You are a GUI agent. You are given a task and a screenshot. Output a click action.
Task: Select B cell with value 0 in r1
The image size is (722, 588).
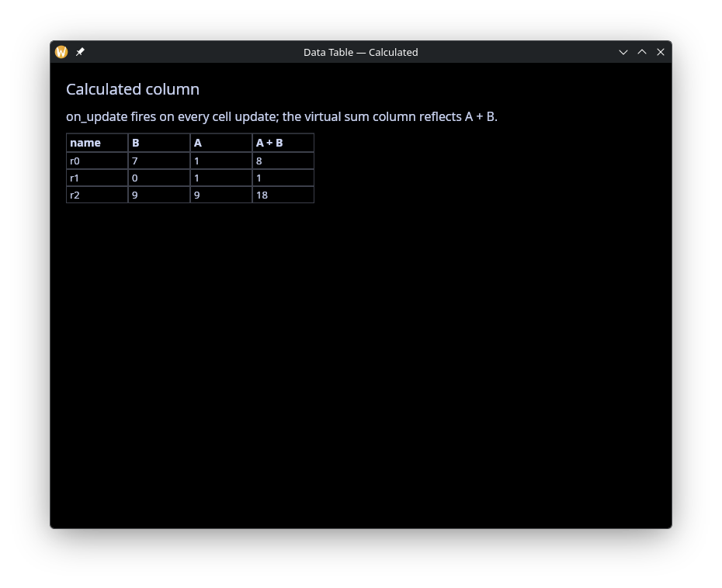(x=159, y=178)
